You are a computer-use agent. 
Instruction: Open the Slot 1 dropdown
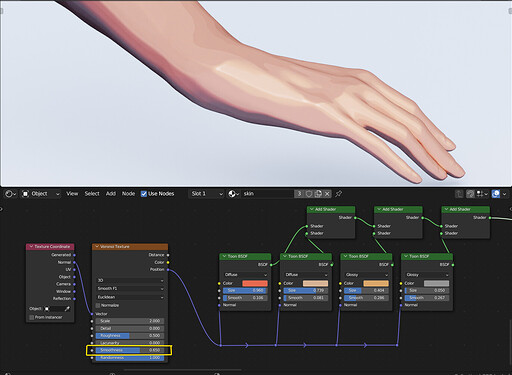pos(207,194)
